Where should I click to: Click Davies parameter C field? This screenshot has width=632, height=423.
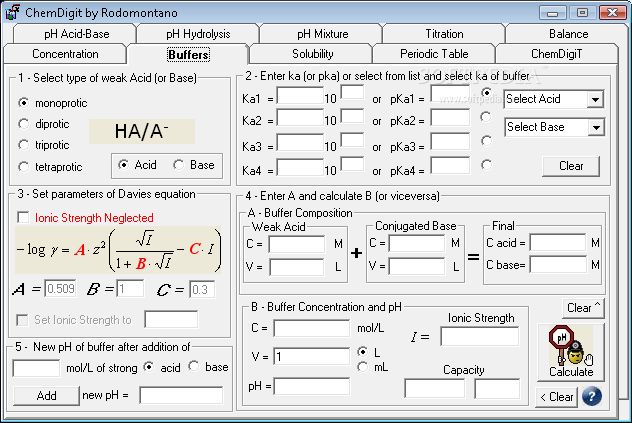[x=202, y=290]
